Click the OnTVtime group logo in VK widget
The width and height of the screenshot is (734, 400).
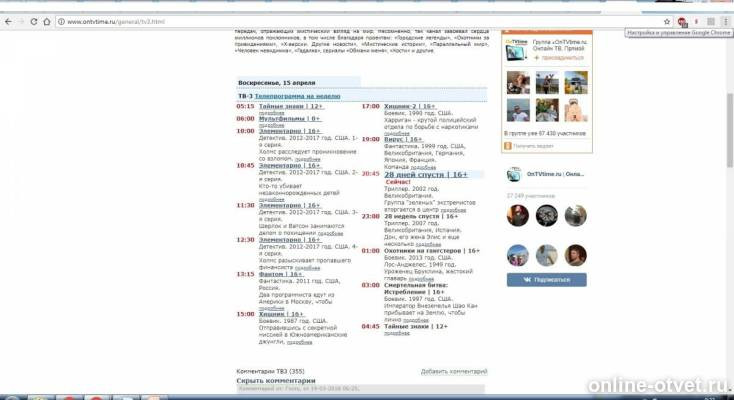click(x=514, y=174)
